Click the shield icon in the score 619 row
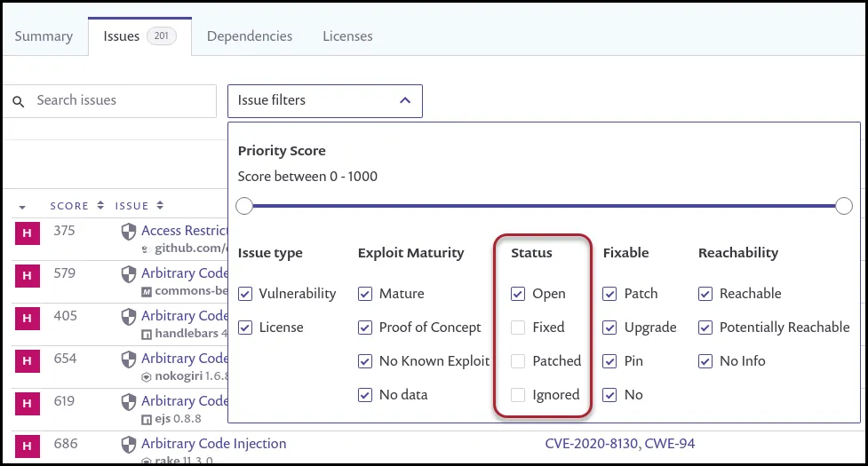Image resolution: width=868 pixels, height=466 pixels. (x=129, y=402)
